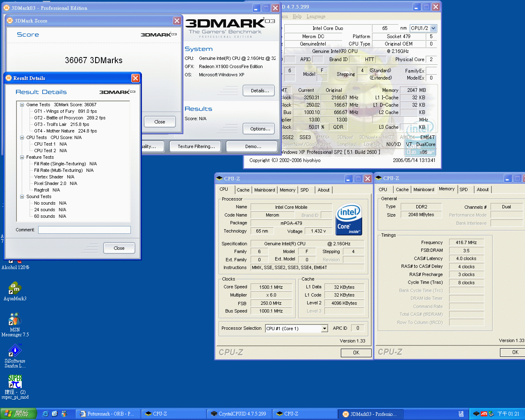This screenshot has width=525, height=420.
Task: Open the CPU1/2 dropdown in CrystalCPUID
Action: coord(434,28)
